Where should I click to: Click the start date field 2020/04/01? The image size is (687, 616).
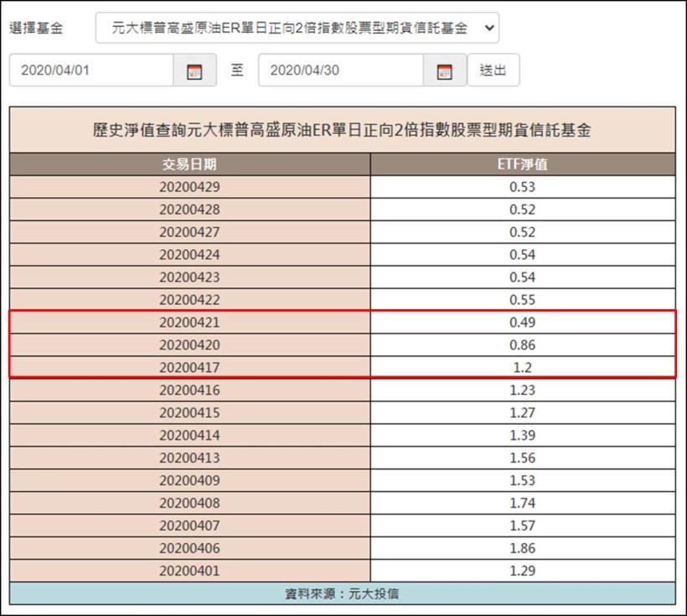click(x=91, y=70)
